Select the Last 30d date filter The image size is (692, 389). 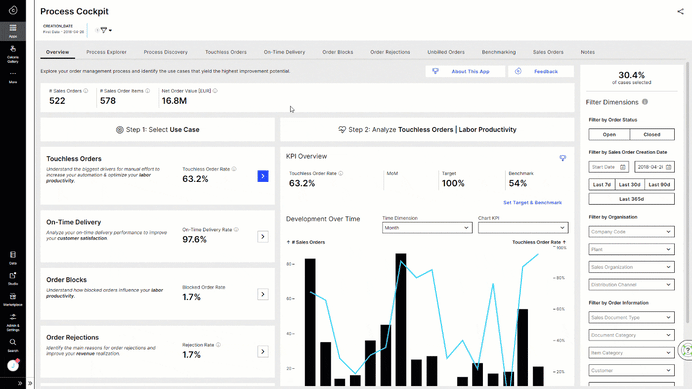coord(629,185)
